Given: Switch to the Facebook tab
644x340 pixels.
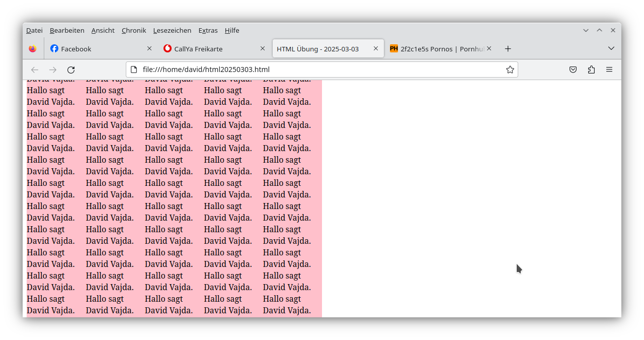Looking at the screenshot, I should point(96,49).
